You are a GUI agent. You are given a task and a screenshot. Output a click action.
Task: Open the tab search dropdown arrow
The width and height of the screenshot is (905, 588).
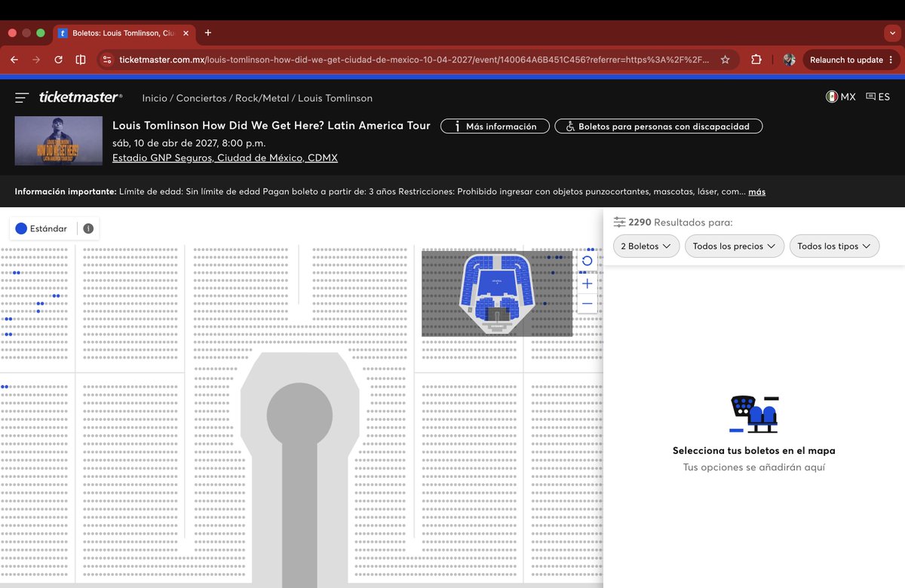click(891, 33)
